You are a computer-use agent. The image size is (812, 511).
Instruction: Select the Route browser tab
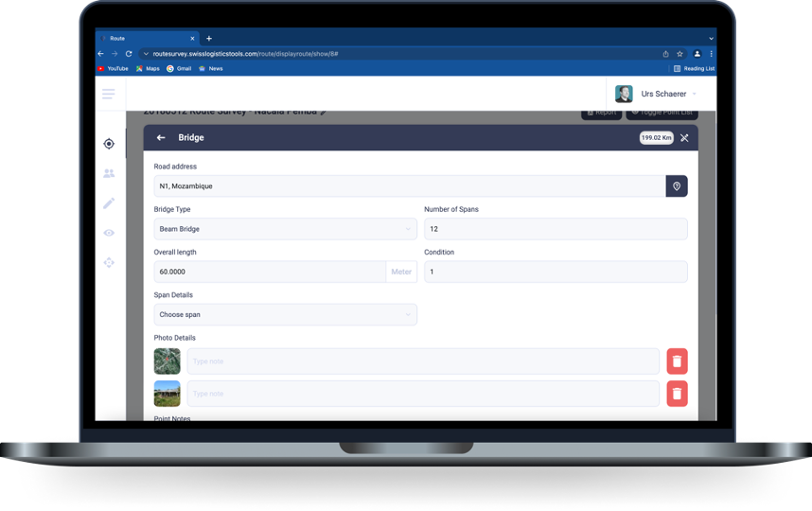click(x=142, y=39)
